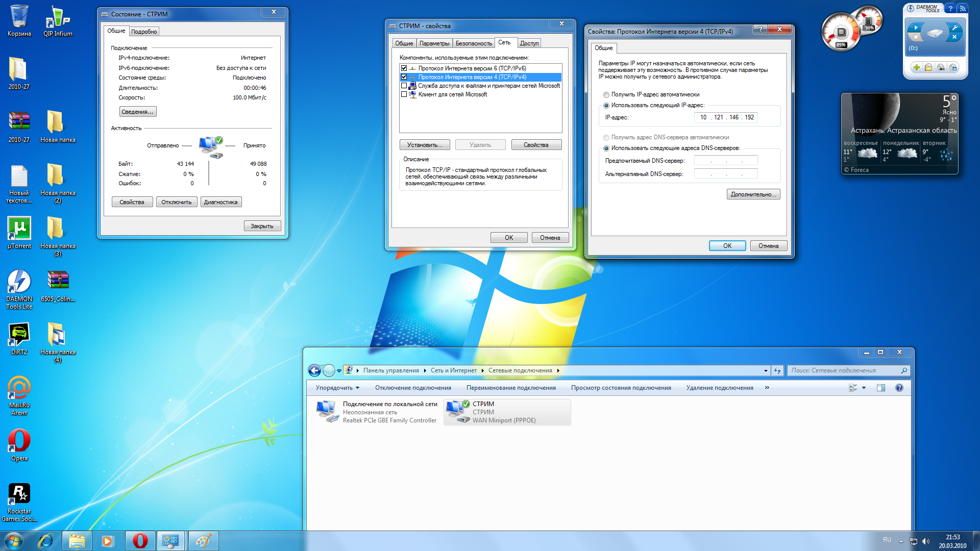The height and width of the screenshot is (551, 980).
Task: Open Internet Explorer from taskbar
Action: tap(46, 541)
